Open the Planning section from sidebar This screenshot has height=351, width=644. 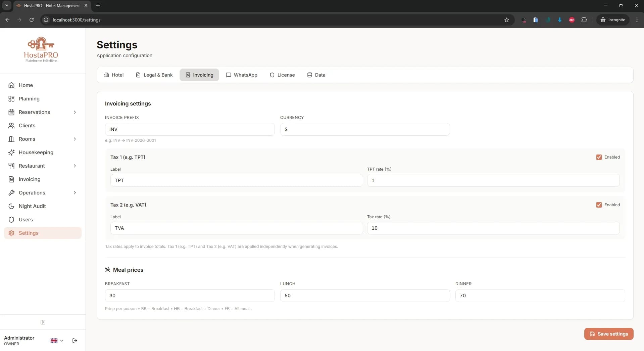tap(29, 98)
